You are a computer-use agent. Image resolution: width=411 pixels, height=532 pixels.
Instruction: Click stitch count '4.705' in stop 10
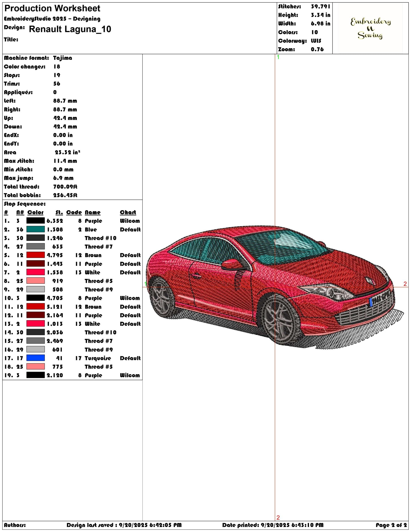tap(55, 298)
